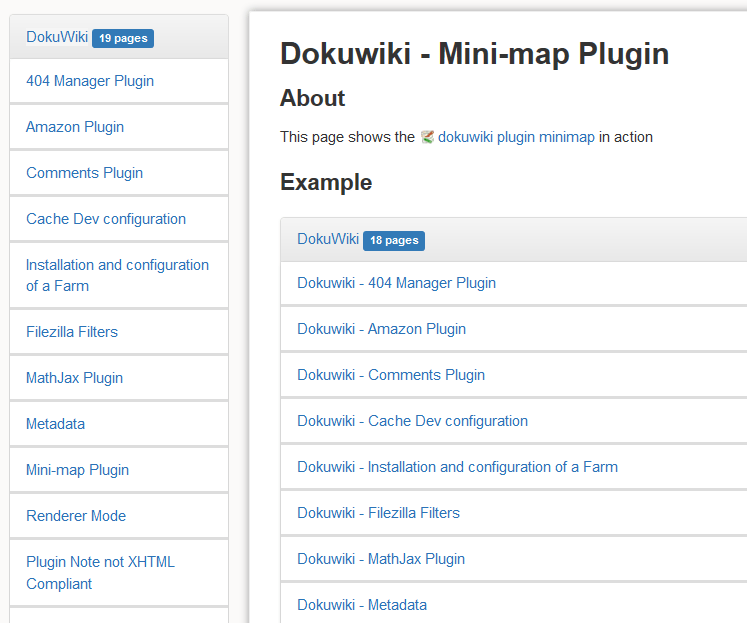Click the 19 pages badge in the sidebar

123,39
